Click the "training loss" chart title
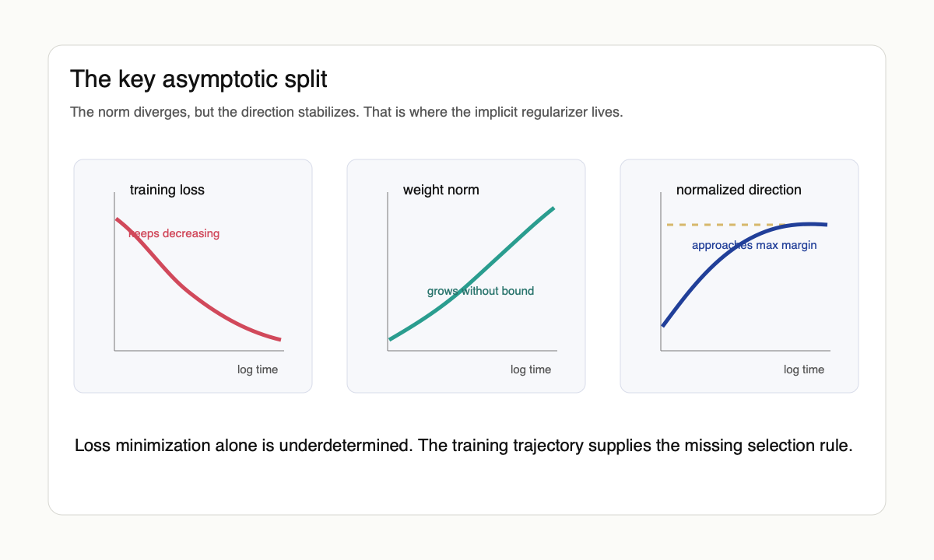The height and width of the screenshot is (560, 934). (167, 190)
